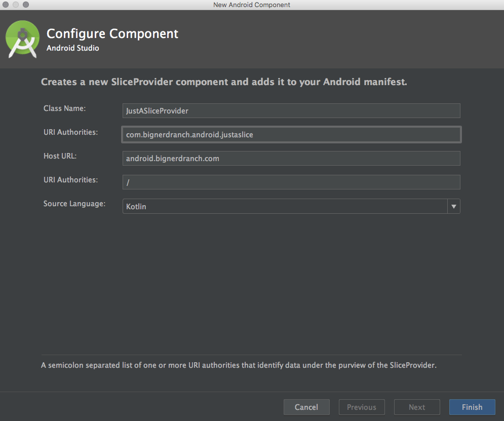Click the URI Authorities field containing slash
The height and width of the screenshot is (421, 504).
click(291, 182)
